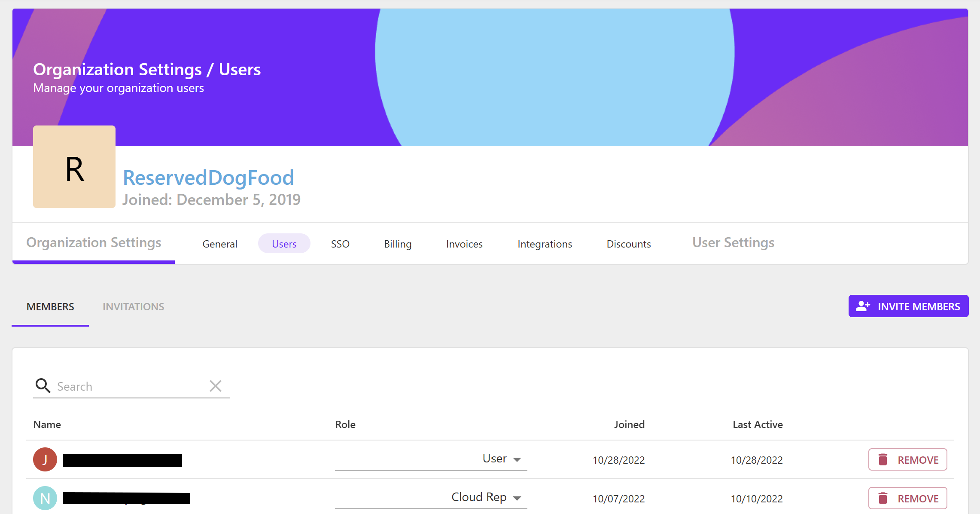The width and height of the screenshot is (980, 514).
Task: Open the Billing settings tab
Action: coord(398,244)
